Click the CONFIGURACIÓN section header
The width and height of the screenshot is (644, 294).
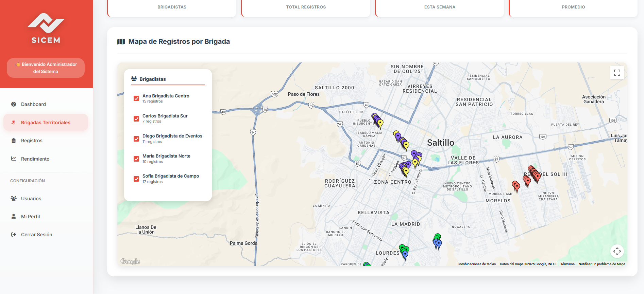(28, 181)
